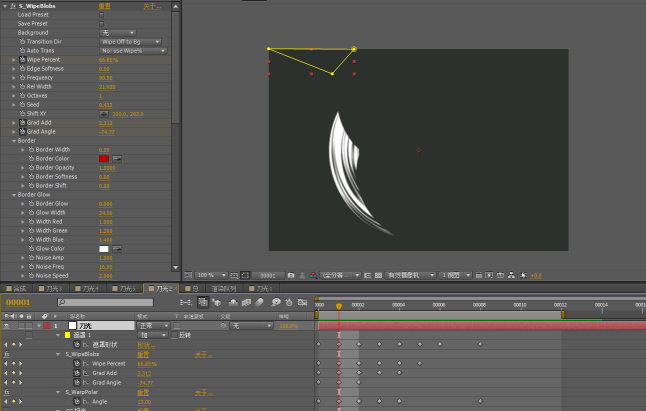Pick Border Color with the eyedropper
This screenshot has width=646, height=411.
pos(117,159)
